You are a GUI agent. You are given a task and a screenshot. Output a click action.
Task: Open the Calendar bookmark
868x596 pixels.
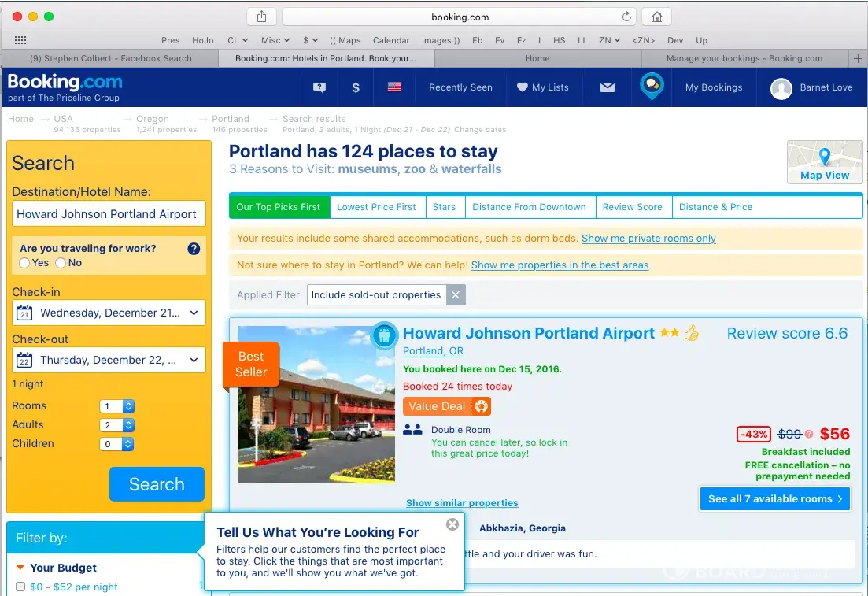click(x=391, y=40)
